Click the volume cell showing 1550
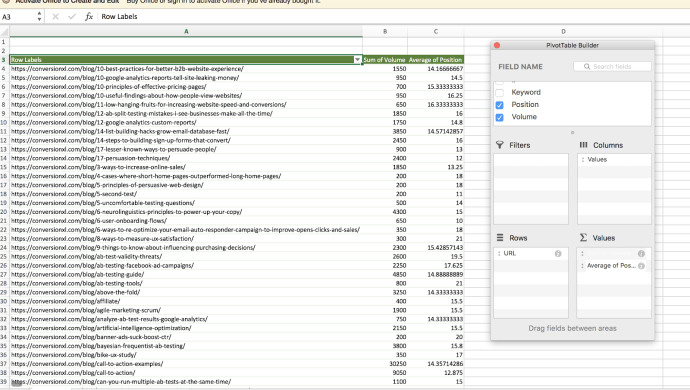The width and height of the screenshot is (690, 390). 385,69
